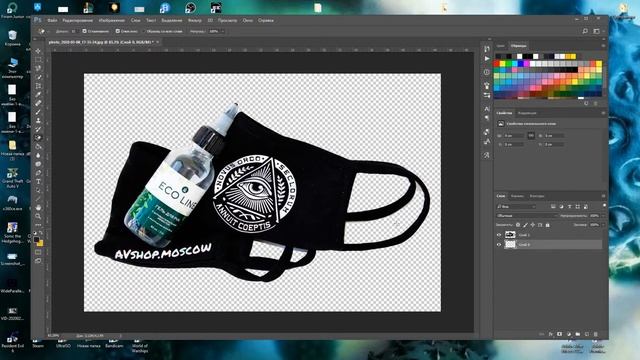Screen dimensions: 640x360
Task: Click the width field in Properties
Action: coord(514,136)
